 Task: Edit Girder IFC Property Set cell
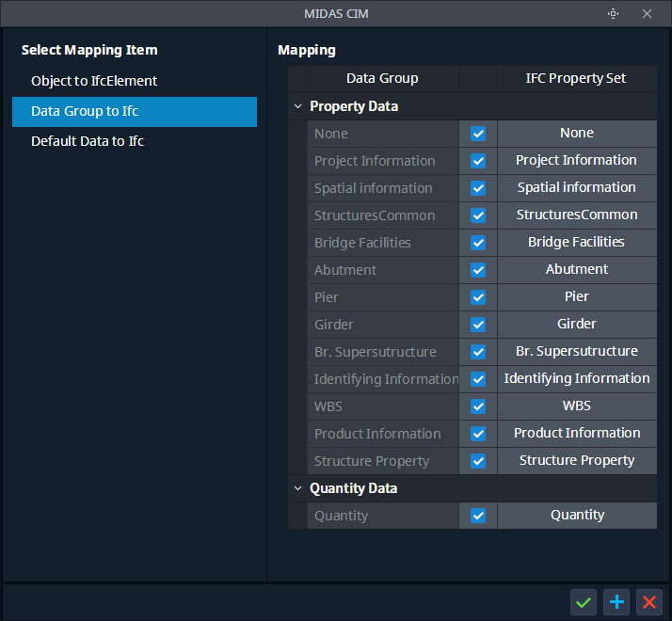(577, 325)
